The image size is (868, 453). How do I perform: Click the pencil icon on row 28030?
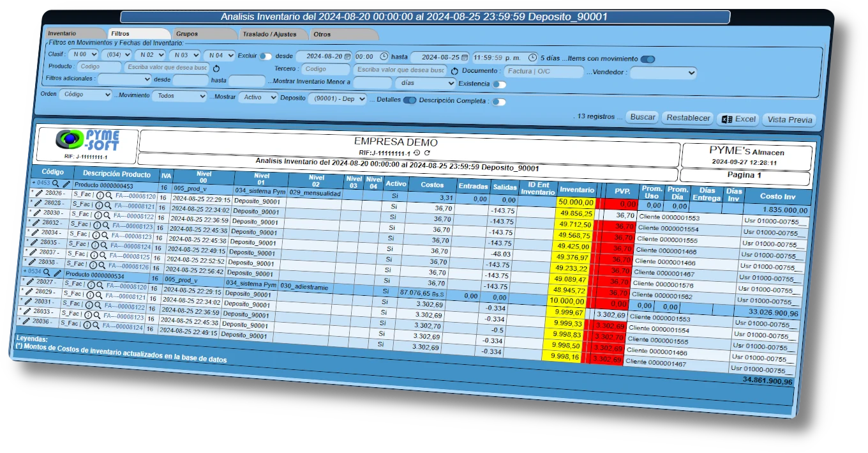tap(37, 213)
